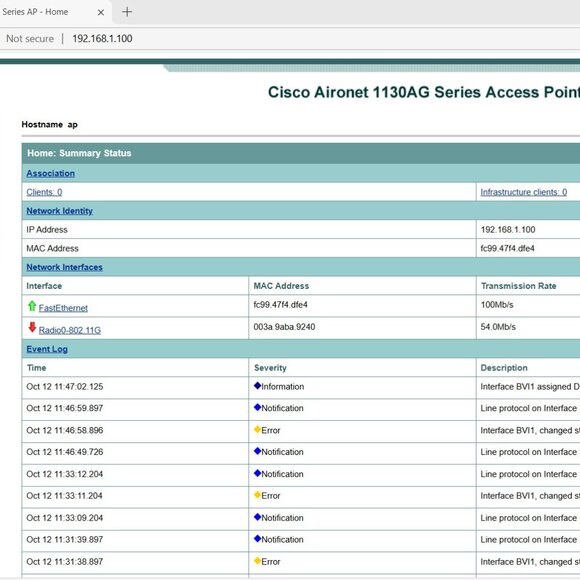This screenshot has width=580, height=580.
Task: Click the Oct 12 11:31:38.897 time entry
Action: pos(65,562)
